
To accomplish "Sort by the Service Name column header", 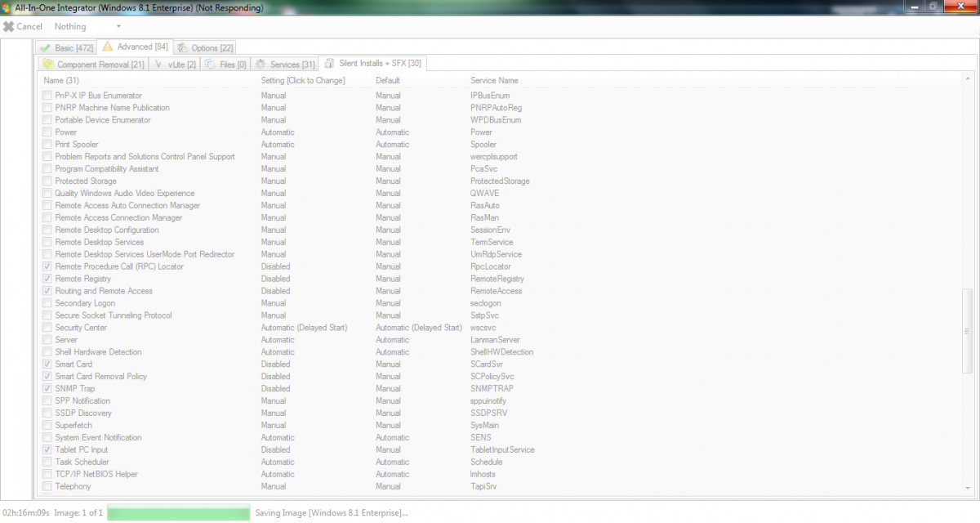I will (x=494, y=80).
